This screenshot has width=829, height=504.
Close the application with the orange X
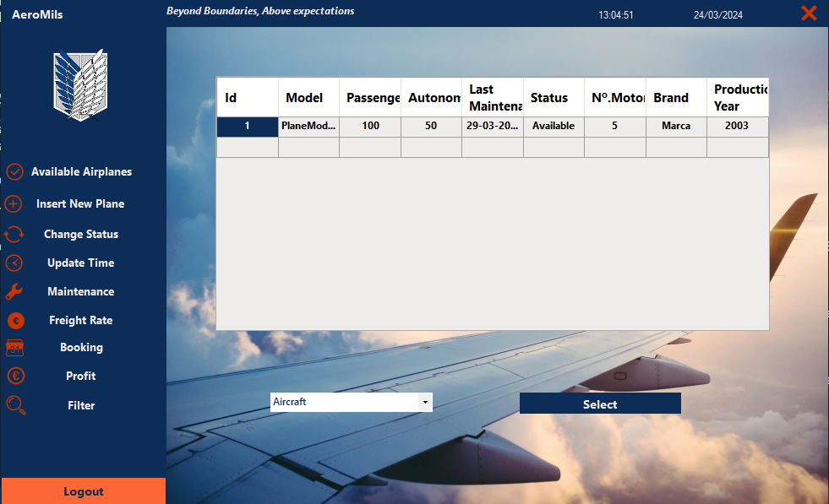[809, 13]
